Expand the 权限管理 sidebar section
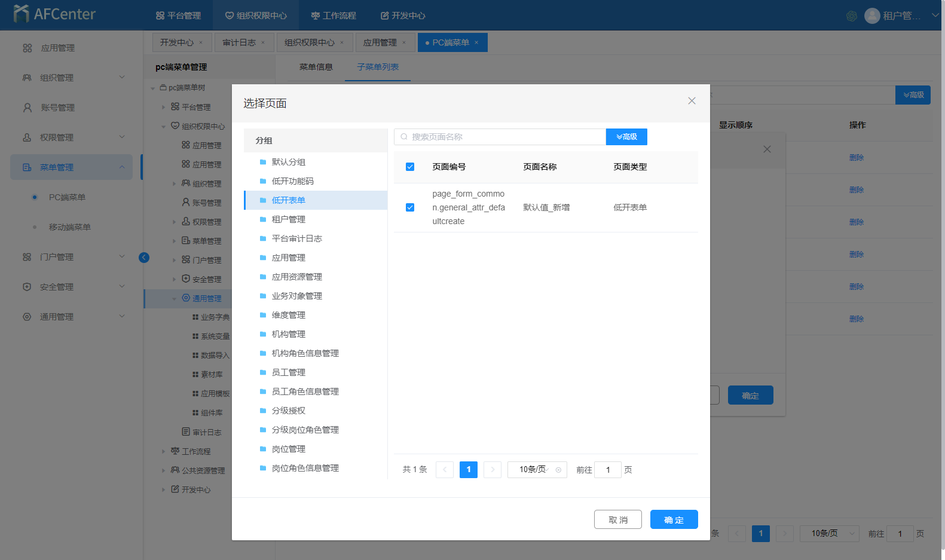This screenshot has height=560, width=945. 122,137
